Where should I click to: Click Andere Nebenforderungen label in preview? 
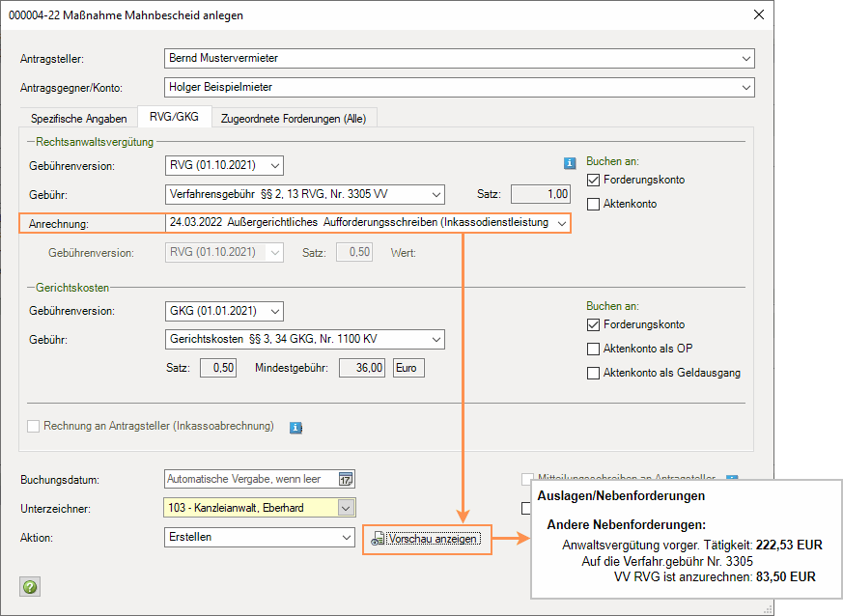tap(627, 524)
